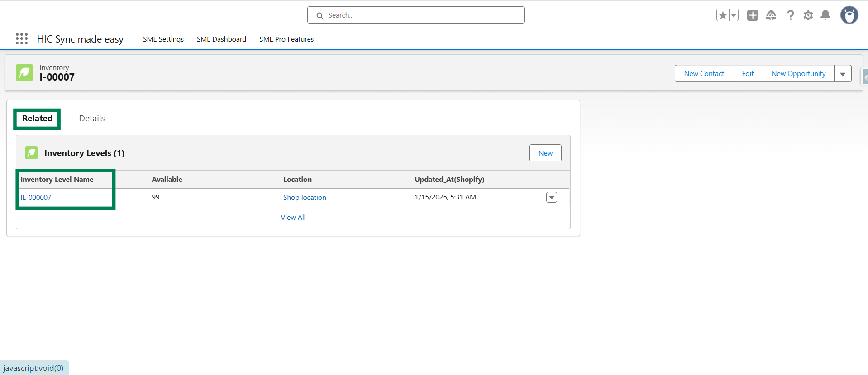Open the user profile avatar
This screenshot has height=375, width=868.
click(x=849, y=15)
